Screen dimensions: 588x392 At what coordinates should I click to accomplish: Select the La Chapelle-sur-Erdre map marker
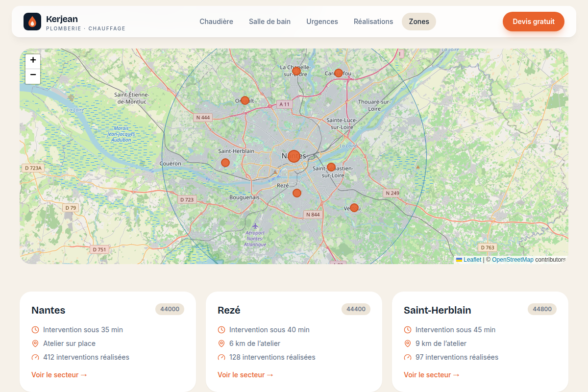[296, 71]
